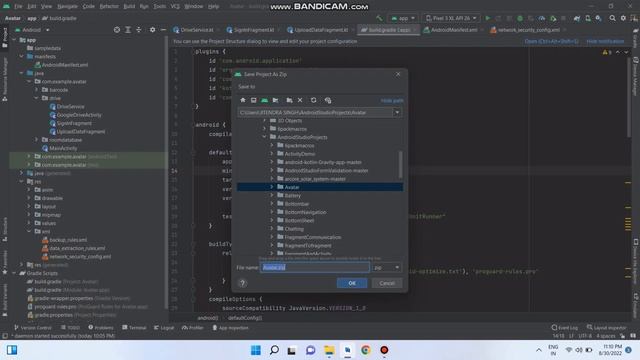Open the VCS menu
The width and height of the screenshot is (640, 360).
point(175,6)
